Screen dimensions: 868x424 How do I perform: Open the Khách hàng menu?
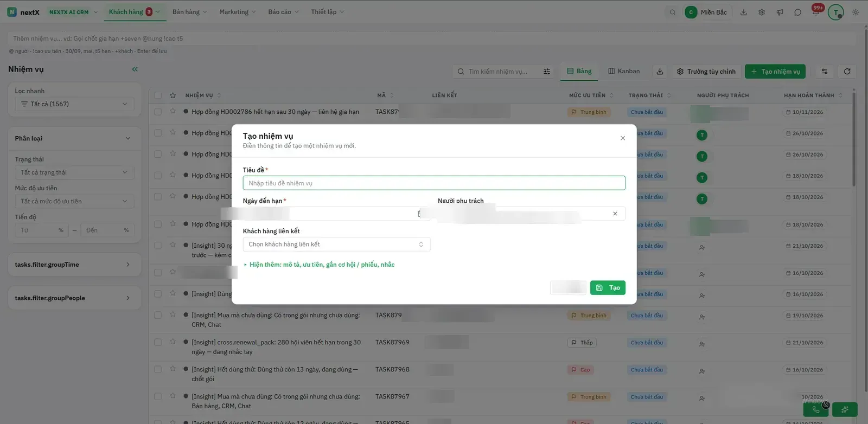coord(135,12)
